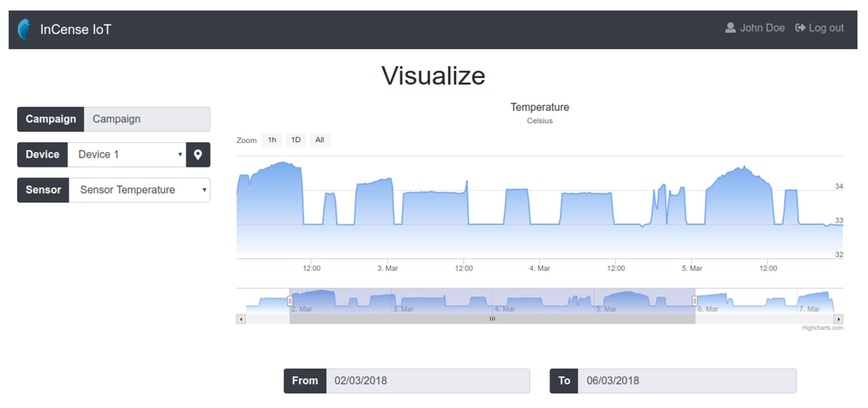Viewport: 868px width, 408px height.
Task: Click the 6. Mar navigator label
Action: 708,309
